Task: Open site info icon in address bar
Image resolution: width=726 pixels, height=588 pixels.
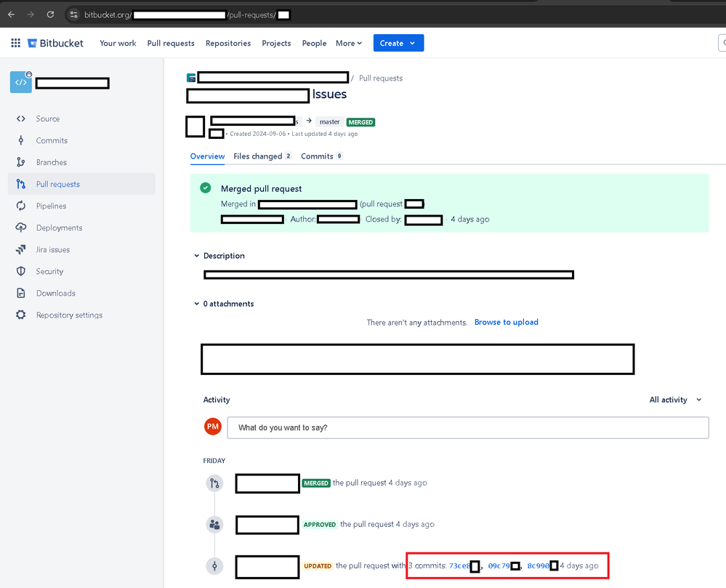Action: (73, 15)
